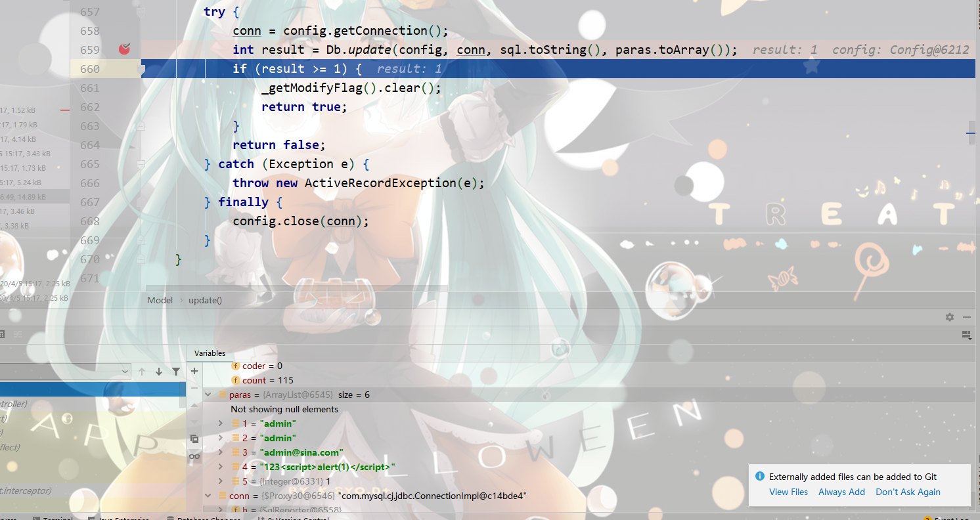
Task: Click the duplicate watch copy icon
Action: click(x=194, y=439)
